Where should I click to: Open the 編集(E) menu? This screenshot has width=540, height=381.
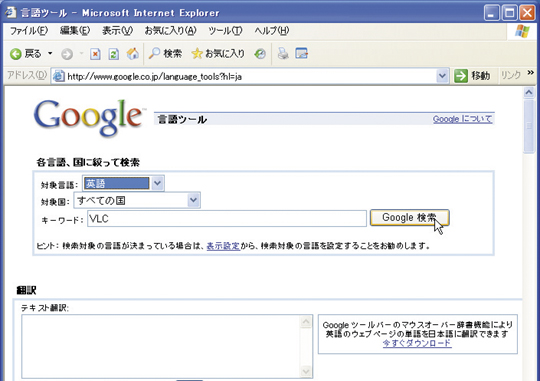(x=75, y=31)
